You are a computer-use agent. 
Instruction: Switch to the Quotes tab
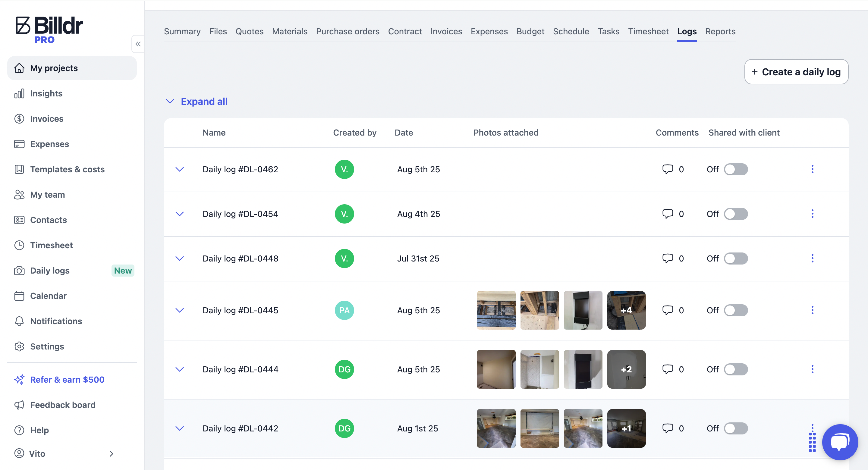coord(249,31)
